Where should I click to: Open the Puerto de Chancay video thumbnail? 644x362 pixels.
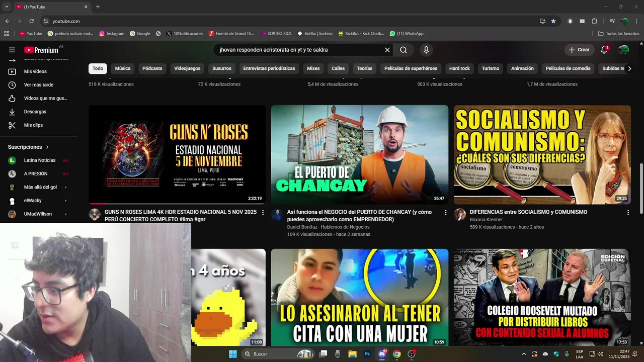click(360, 154)
